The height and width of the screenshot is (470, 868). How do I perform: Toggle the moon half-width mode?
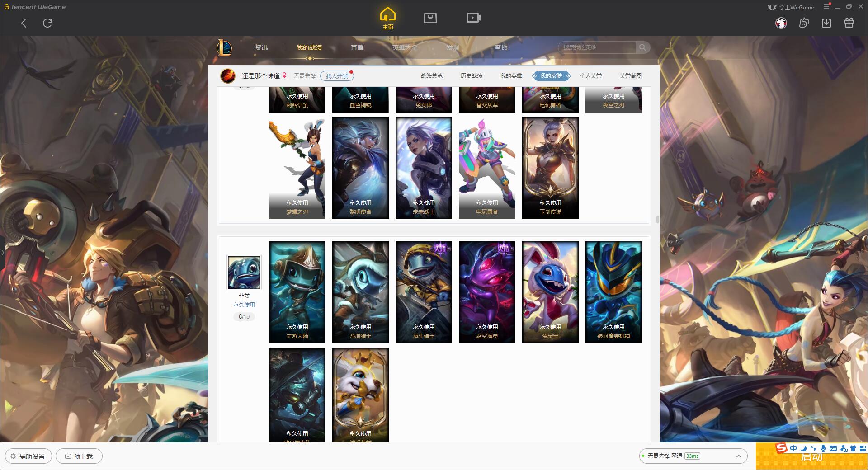(x=804, y=448)
